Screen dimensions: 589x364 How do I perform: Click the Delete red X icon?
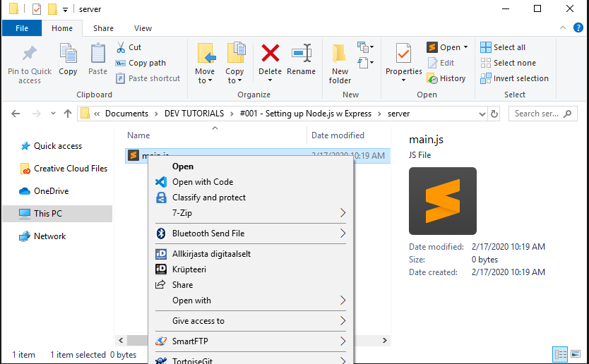[270, 54]
